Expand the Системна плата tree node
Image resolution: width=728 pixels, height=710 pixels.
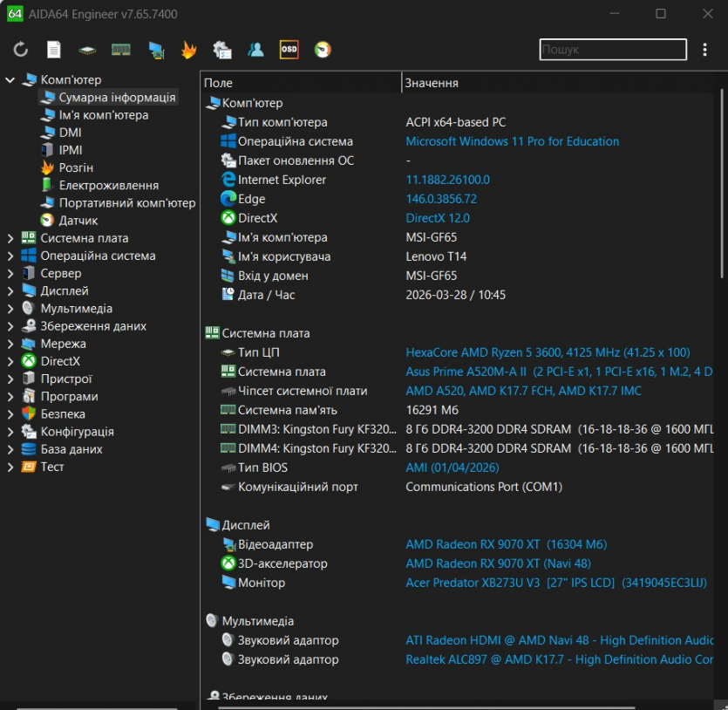click(x=10, y=238)
